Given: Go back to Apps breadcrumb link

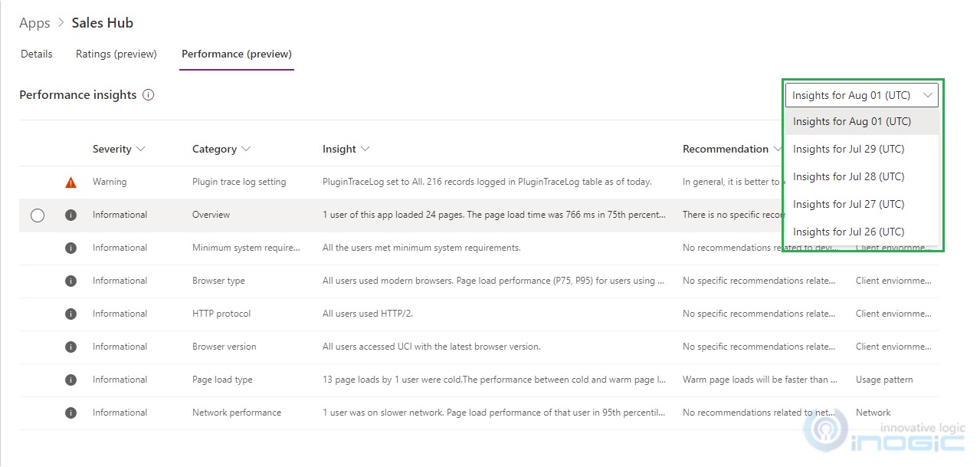Looking at the screenshot, I should pyautogui.click(x=34, y=23).
